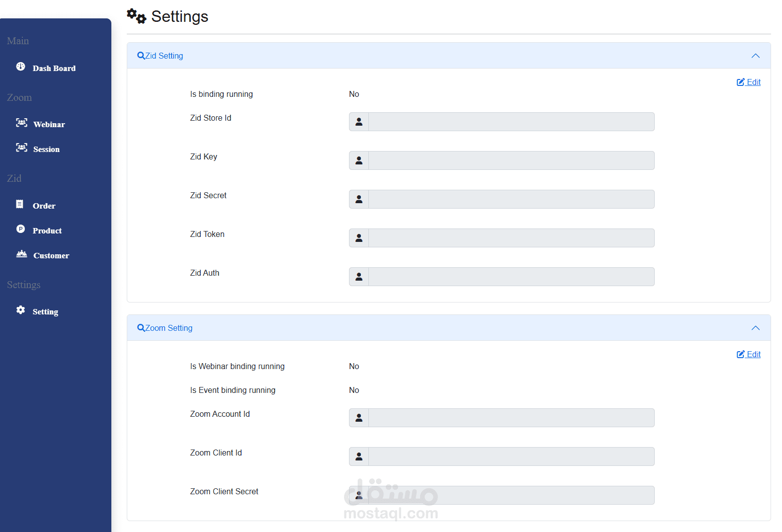The height and width of the screenshot is (532, 782).
Task: Click the Zid Store Id input field
Action: (x=511, y=122)
